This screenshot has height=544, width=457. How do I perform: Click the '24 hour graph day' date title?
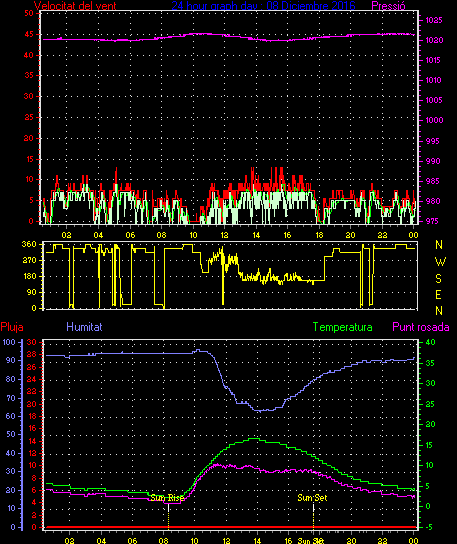[263, 6]
